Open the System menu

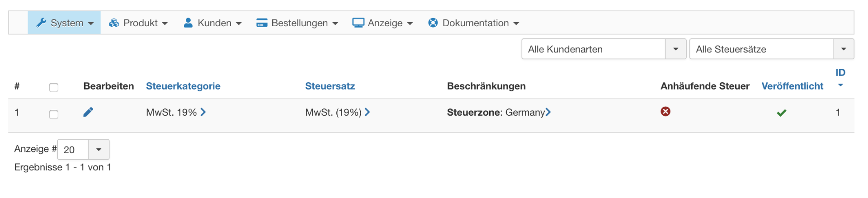point(64,23)
